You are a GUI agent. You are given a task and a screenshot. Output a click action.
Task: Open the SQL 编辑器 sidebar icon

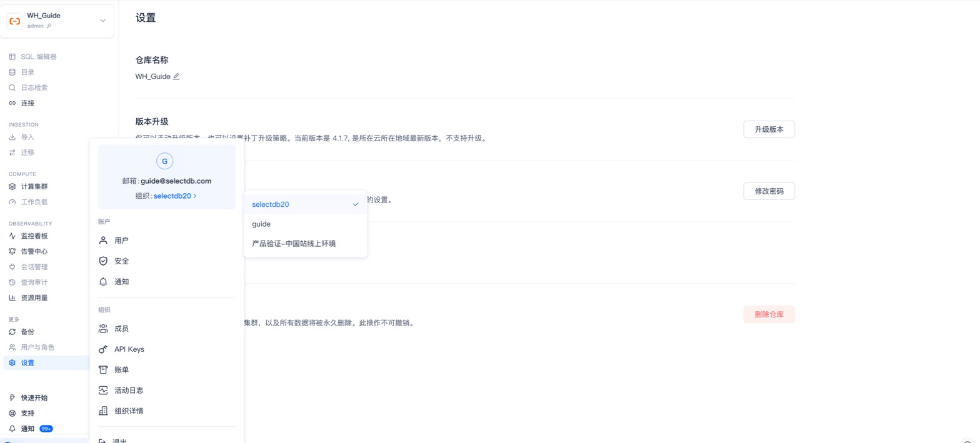pyautogui.click(x=12, y=57)
